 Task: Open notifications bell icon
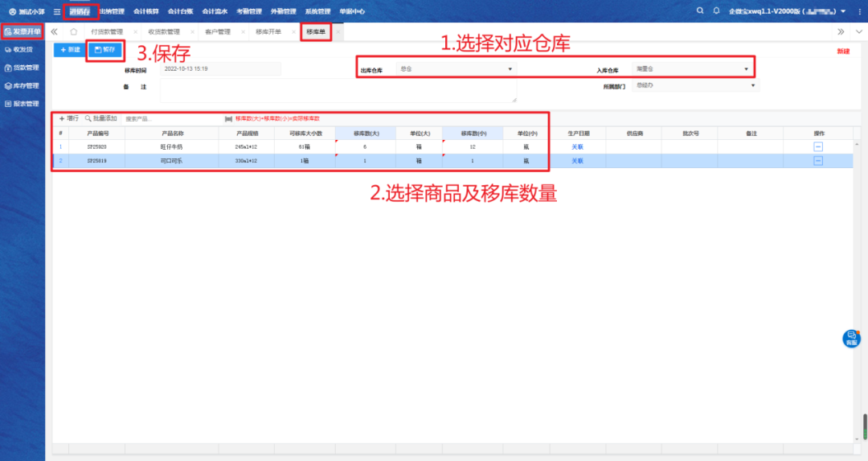click(x=716, y=10)
